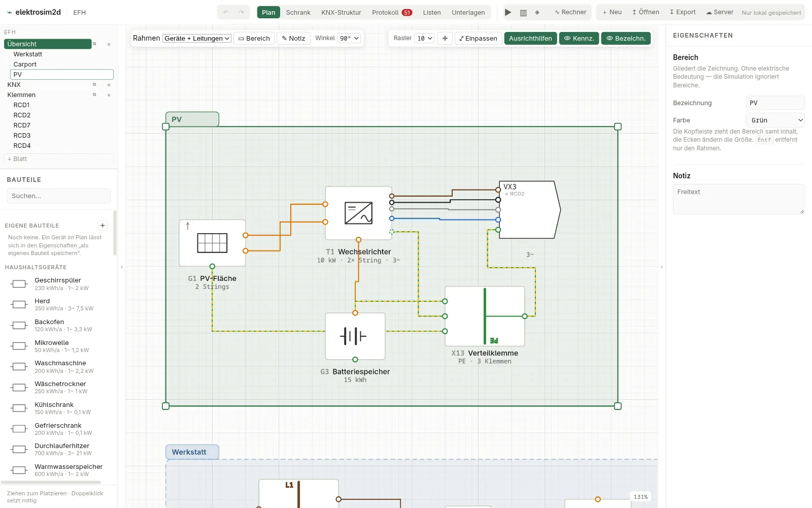This screenshot has height=508, width=812.
Task: Click the undo arrow icon
Action: point(226,12)
